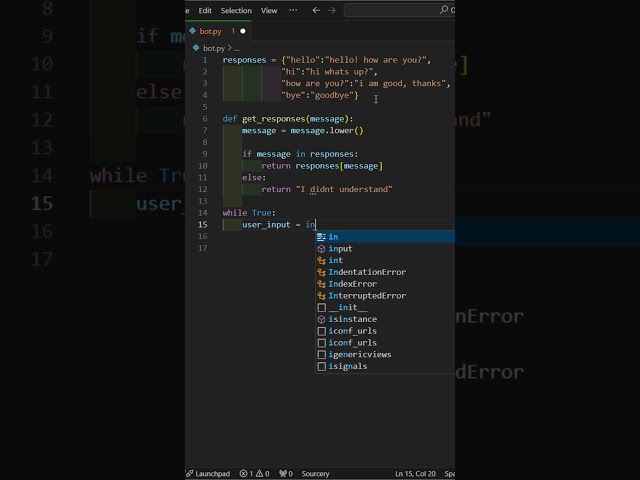Choose IndentationError from suggestions
The image size is (640, 480).
point(385,272)
